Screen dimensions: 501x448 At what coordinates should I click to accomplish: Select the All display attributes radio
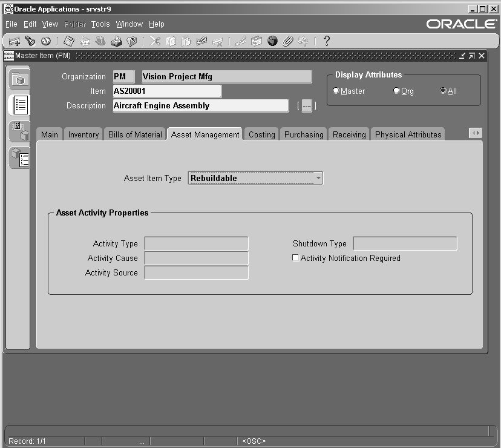click(443, 90)
